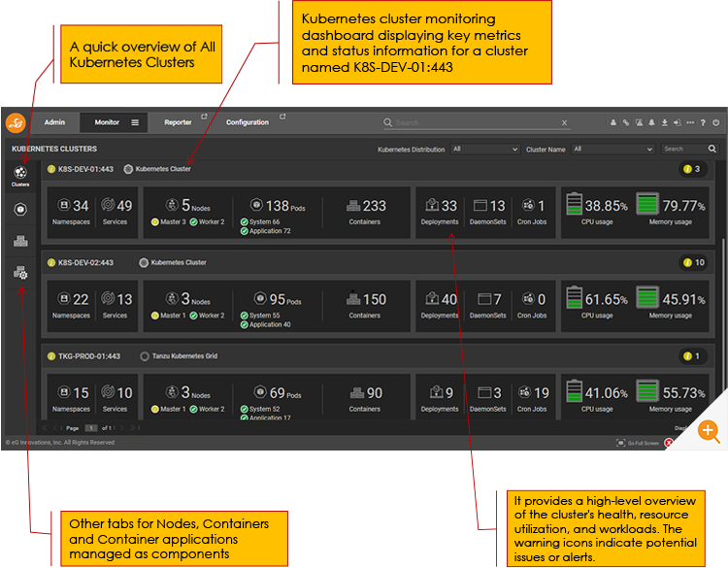The image size is (728, 568).
Task: Click the sign-in arrow icon in header
Action: 678,122
